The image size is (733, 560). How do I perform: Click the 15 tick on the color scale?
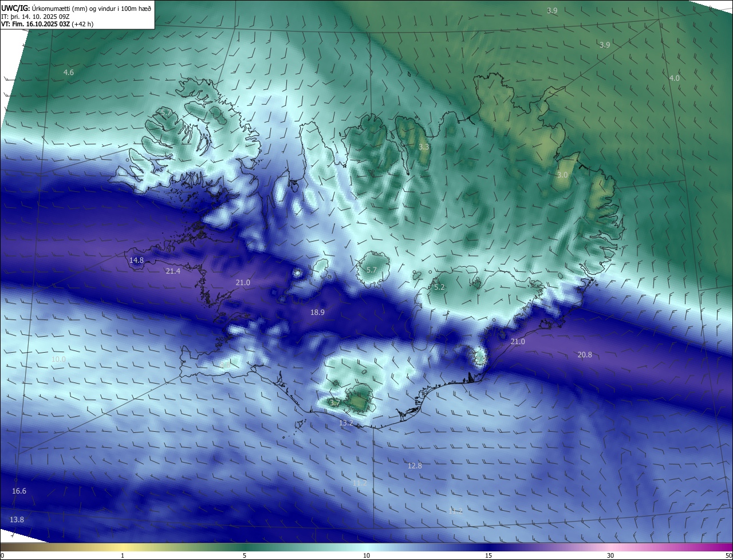click(488, 556)
